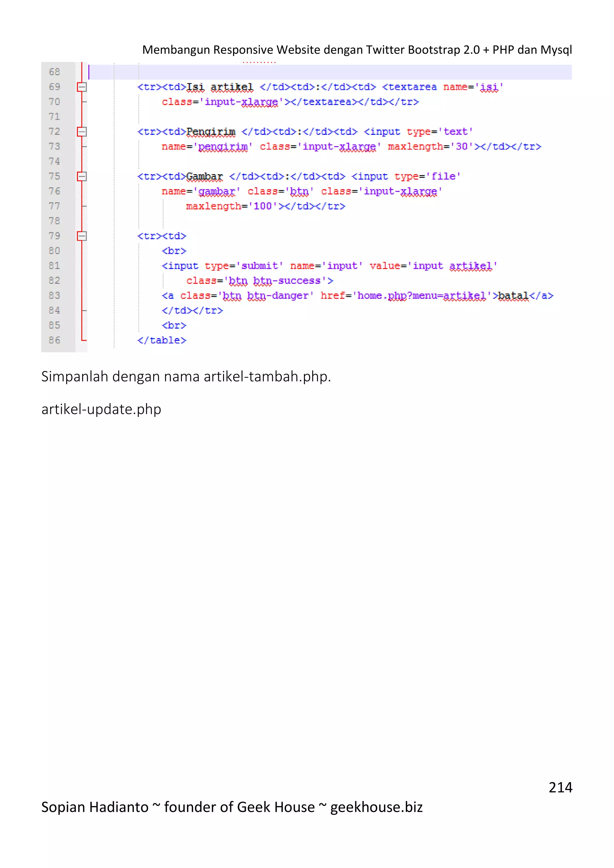Click type='file' attribute on line 75
Viewport: 614px width, 868px height.
click(x=428, y=177)
